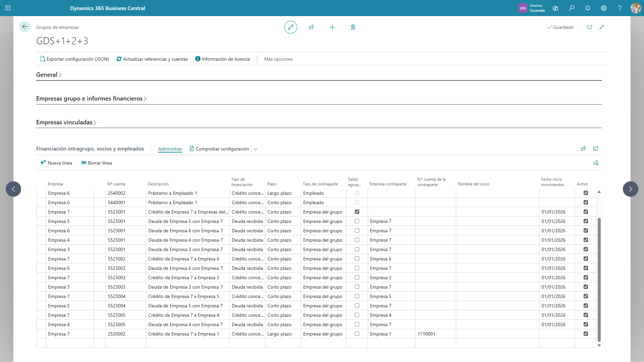Click the GDS environment badge

pyautogui.click(x=523, y=8)
